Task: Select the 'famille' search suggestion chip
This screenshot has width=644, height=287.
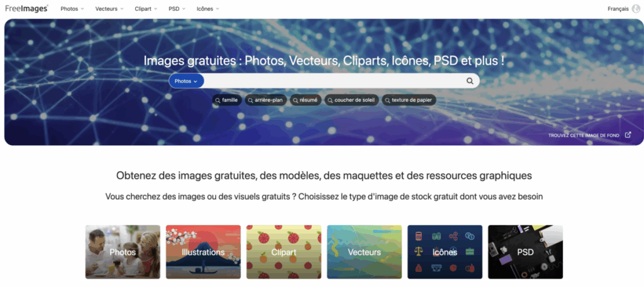Action: (x=226, y=100)
